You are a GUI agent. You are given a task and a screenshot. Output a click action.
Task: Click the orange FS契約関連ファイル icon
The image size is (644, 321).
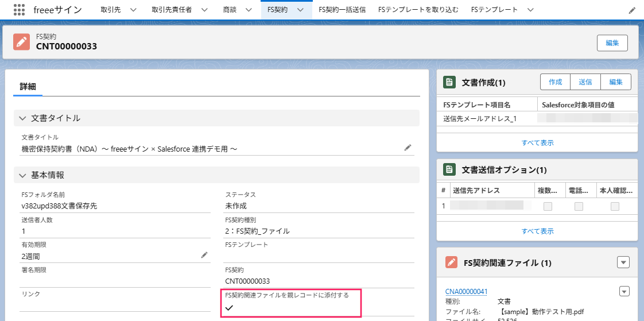coord(451,262)
